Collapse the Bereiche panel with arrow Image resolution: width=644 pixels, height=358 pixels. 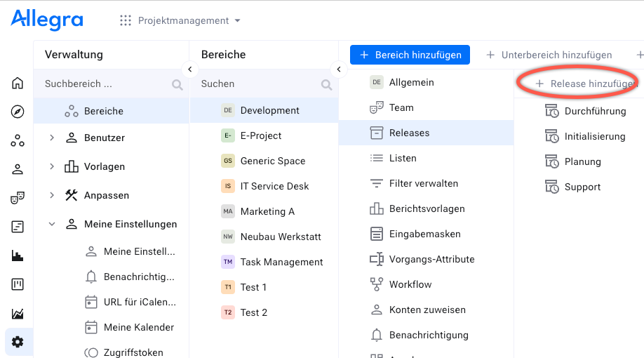coord(339,69)
